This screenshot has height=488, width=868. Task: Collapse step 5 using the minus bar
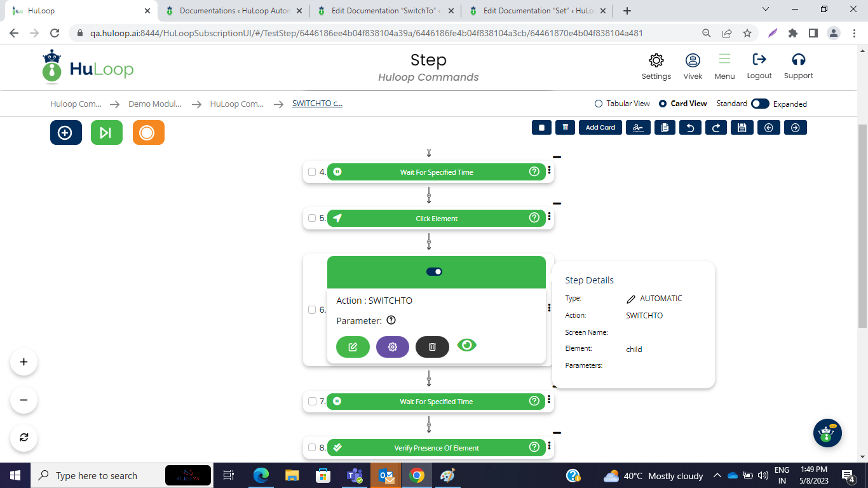[557, 204]
